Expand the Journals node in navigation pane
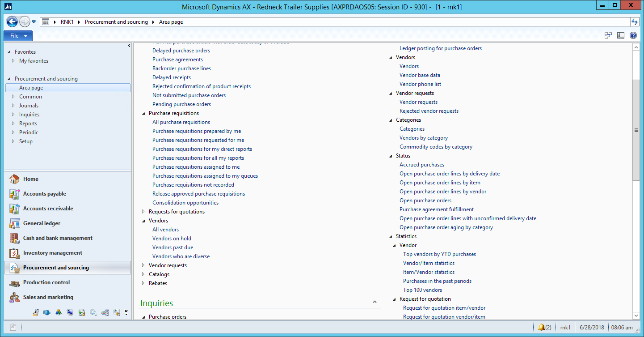This screenshot has width=644, height=337. coord(14,106)
